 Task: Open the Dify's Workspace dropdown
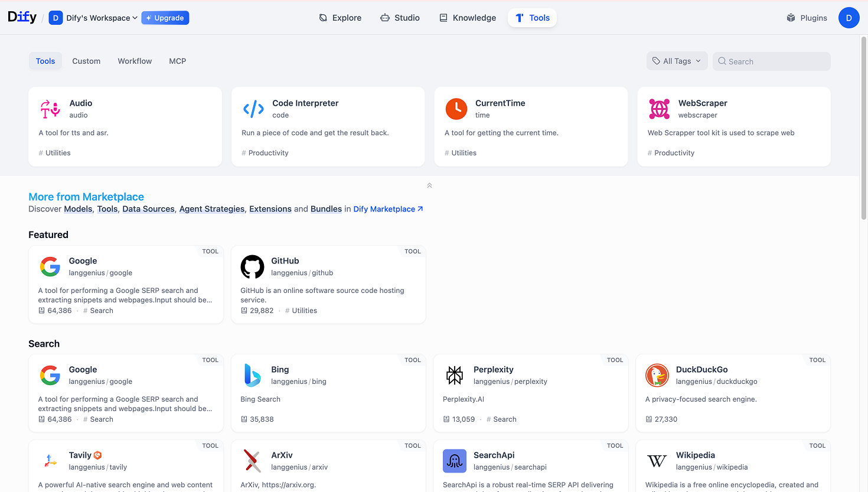tap(93, 18)
